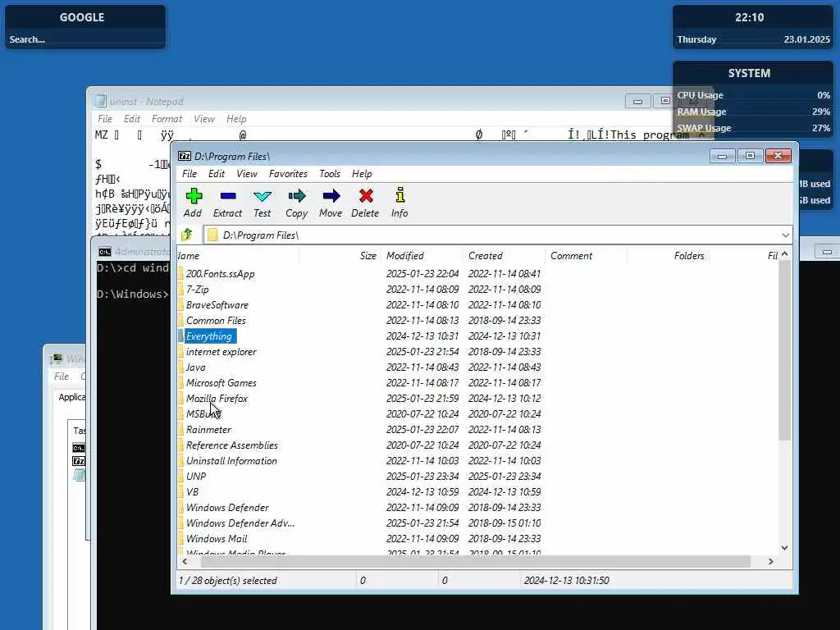
Task: Click the folder icon next to Rainmeter
Action: pos(180,430)
